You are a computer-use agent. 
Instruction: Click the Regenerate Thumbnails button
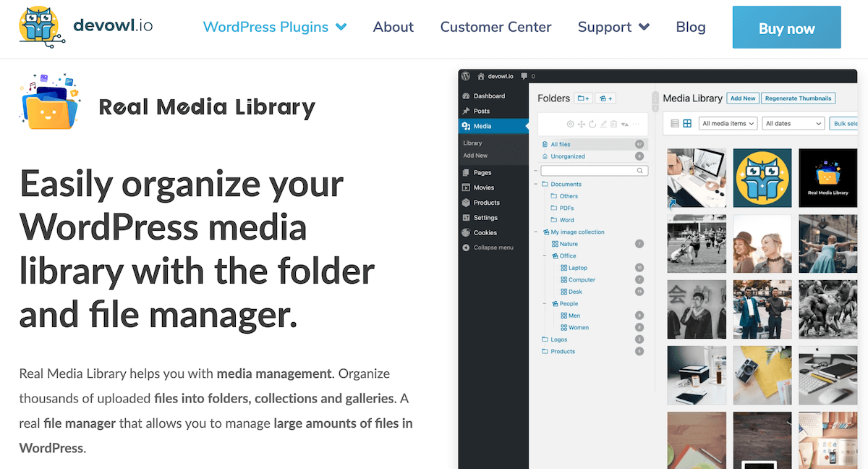pyautogui.click(x=798, y=98)
